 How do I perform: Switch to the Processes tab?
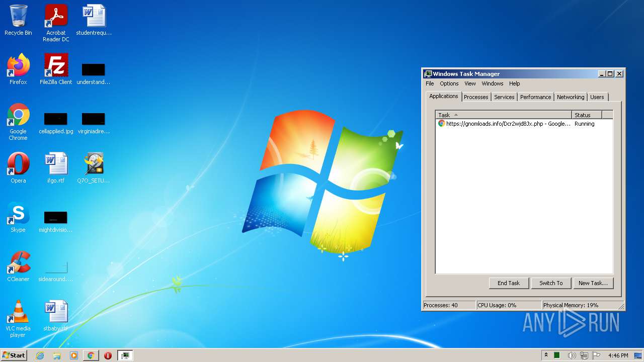[476, 97]
